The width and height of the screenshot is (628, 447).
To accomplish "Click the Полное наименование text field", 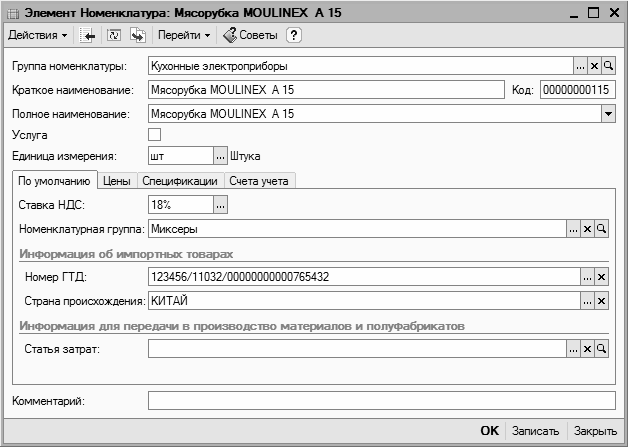I will pos(374,114).
